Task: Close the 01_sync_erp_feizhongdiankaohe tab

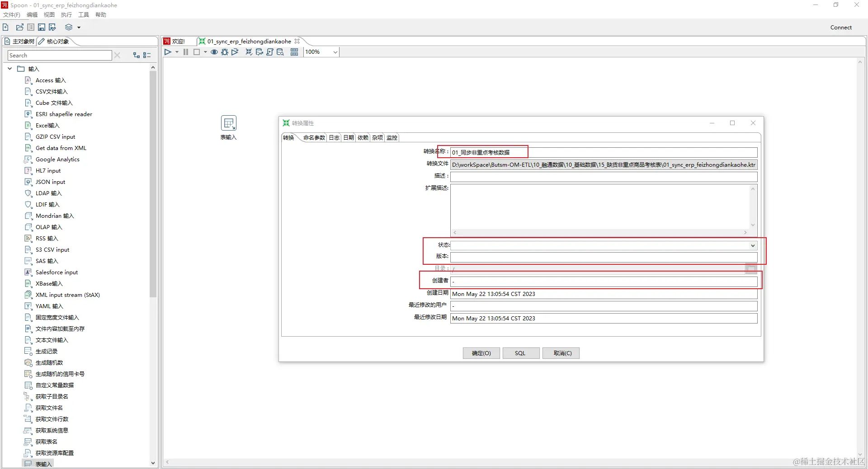Action: click(x=297, y=41)
